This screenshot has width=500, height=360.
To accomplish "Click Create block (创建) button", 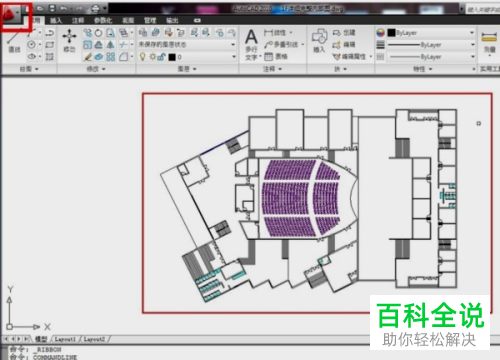I will 344,33.
